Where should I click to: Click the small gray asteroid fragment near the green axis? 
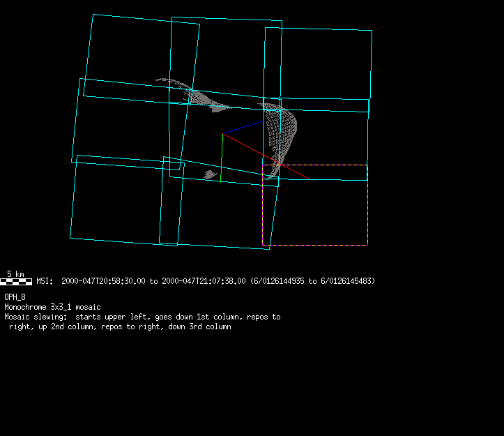click(x=211, y=175)
